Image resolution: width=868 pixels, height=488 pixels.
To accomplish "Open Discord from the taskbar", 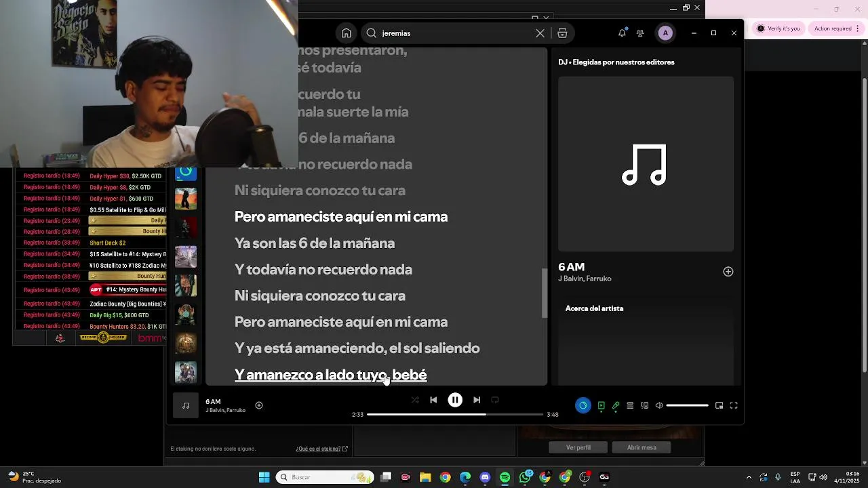I will (485, 477).
